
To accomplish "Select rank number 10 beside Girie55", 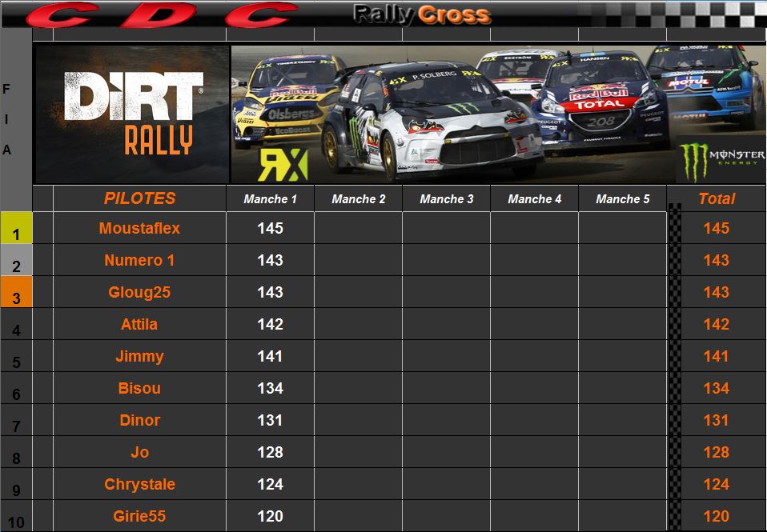I will [16, 522].
